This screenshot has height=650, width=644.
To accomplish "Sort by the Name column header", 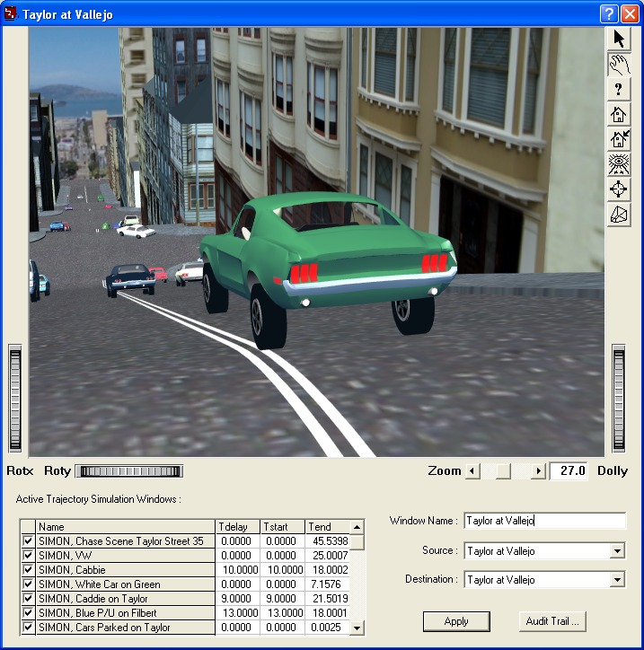I will click(x=125, y=527).
